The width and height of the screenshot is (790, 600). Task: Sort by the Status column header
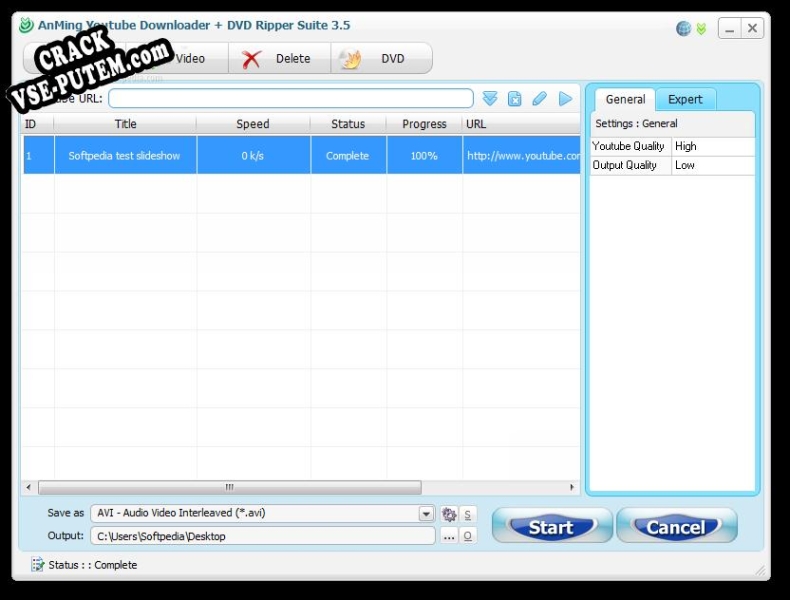tap(348, 124)
